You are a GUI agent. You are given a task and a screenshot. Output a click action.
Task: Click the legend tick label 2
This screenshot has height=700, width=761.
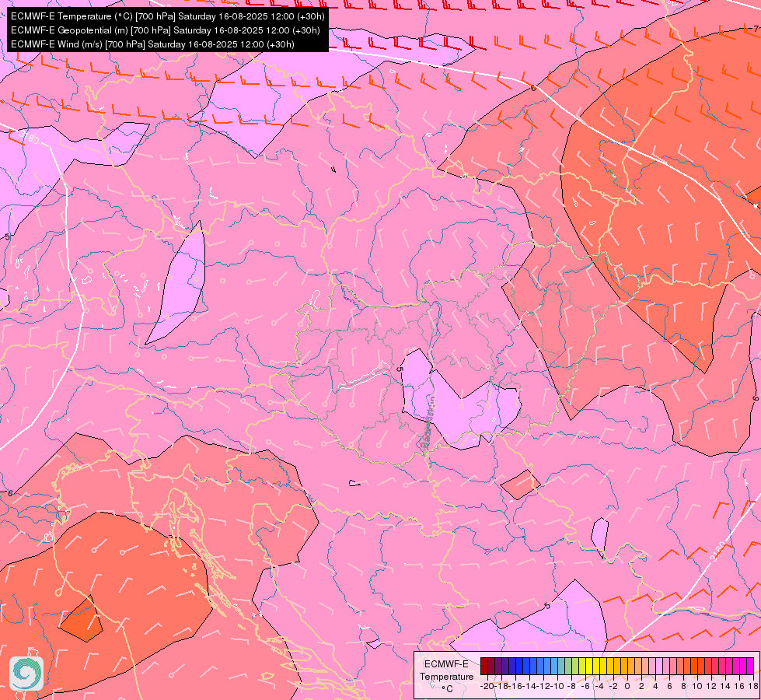click(x=641, y=687)
